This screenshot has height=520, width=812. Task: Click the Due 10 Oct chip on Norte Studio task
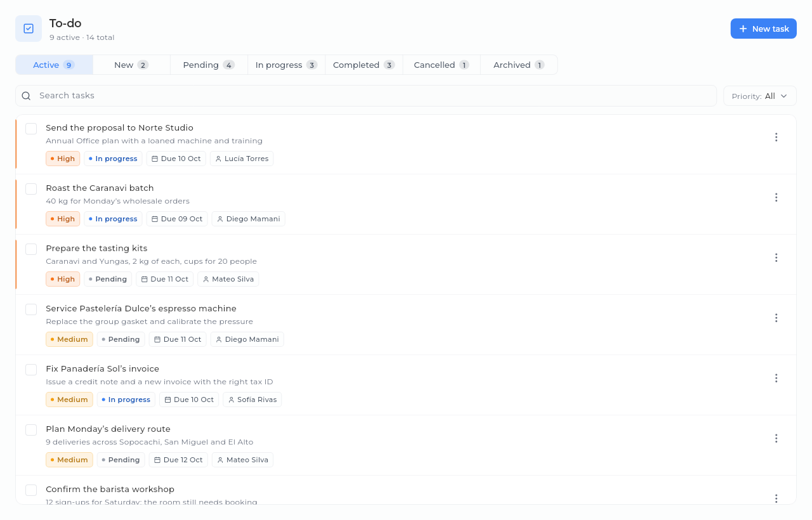click(x=176, y=159)
